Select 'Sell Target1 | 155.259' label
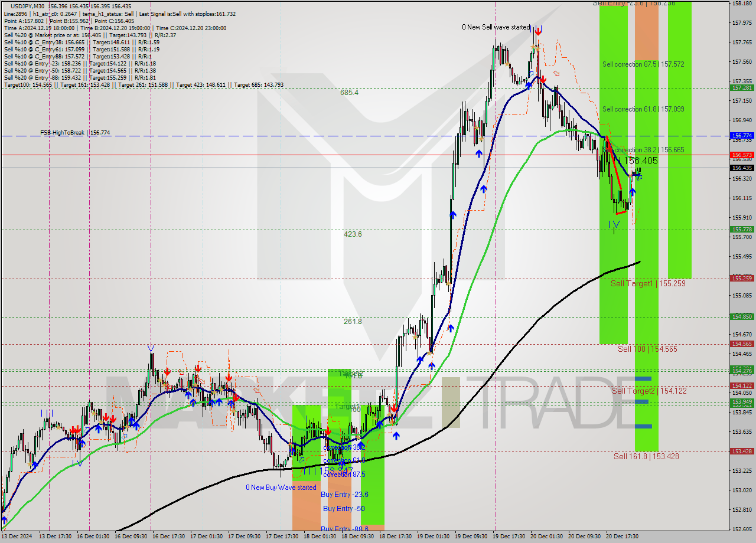The width and height of the screenshot is (756, 543). [648, 284]
